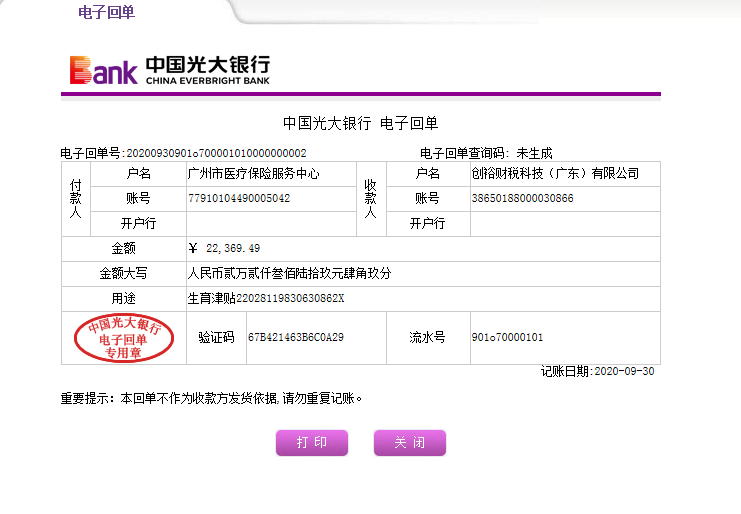The image size is (741, 514).
Task: Click the China Everbright Bank logo
Action: [170, 70]
